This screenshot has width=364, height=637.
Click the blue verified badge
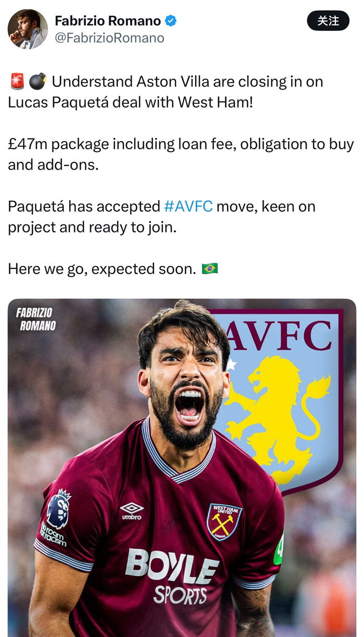(171, 21)
